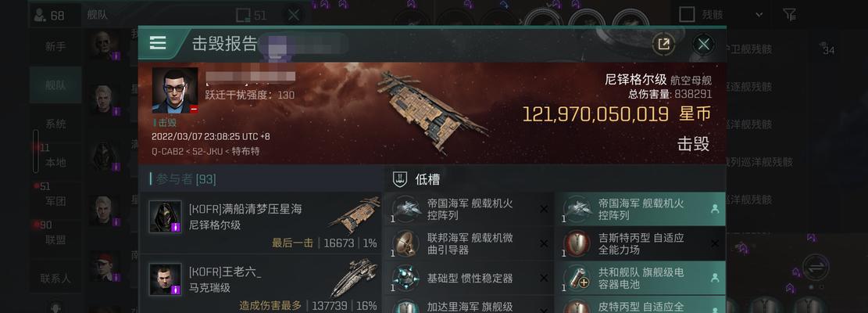Select the 吉斯特丙型 自适应全能力场 module icon

577,243
